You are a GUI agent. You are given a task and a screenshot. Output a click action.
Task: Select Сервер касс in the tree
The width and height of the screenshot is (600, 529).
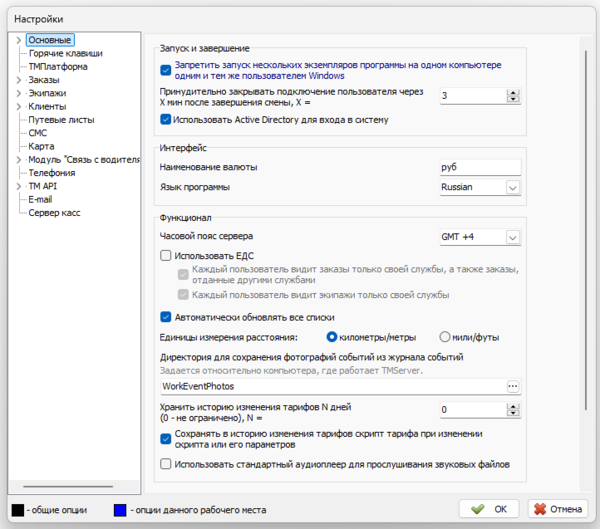coord(54,212)
